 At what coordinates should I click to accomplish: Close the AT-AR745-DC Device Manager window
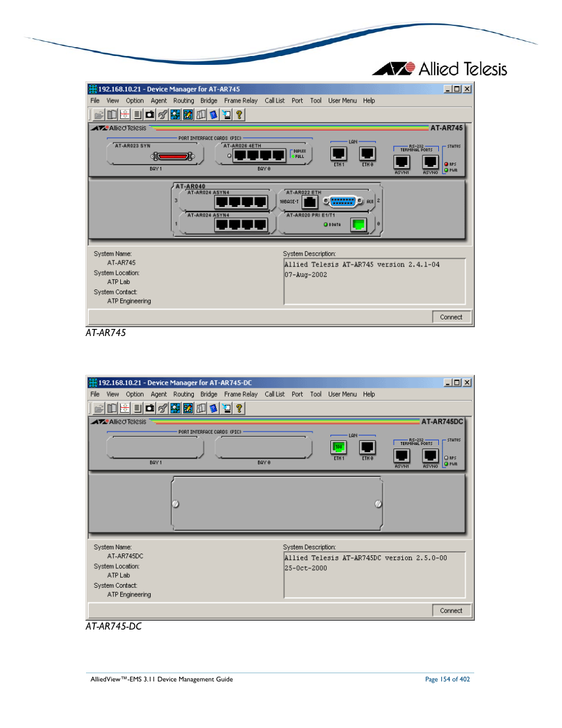coord(467,383)
